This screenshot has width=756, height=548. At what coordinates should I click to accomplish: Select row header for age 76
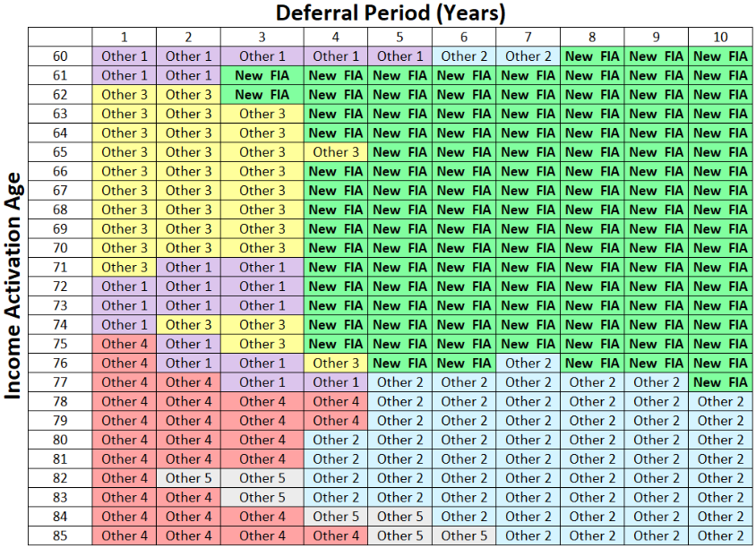pos(60,363)
